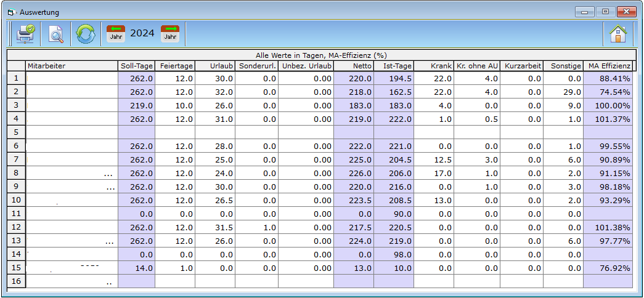The width and height of the screenshot is (644, 298).
Task: Click the Kurzarbeit column header
Action: [x=522, y=66]
